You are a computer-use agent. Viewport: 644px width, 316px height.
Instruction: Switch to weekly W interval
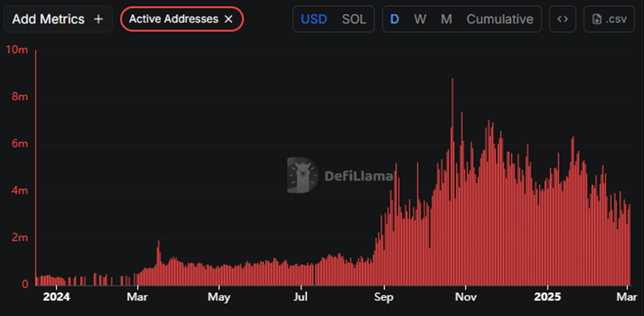[x=419, y=19]
